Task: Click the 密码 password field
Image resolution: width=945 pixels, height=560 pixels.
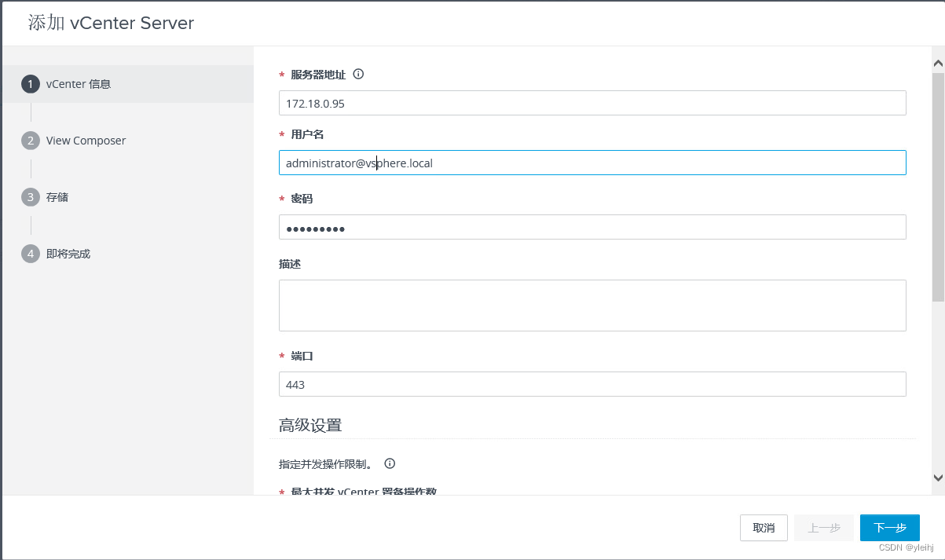Action: (592, 227)
